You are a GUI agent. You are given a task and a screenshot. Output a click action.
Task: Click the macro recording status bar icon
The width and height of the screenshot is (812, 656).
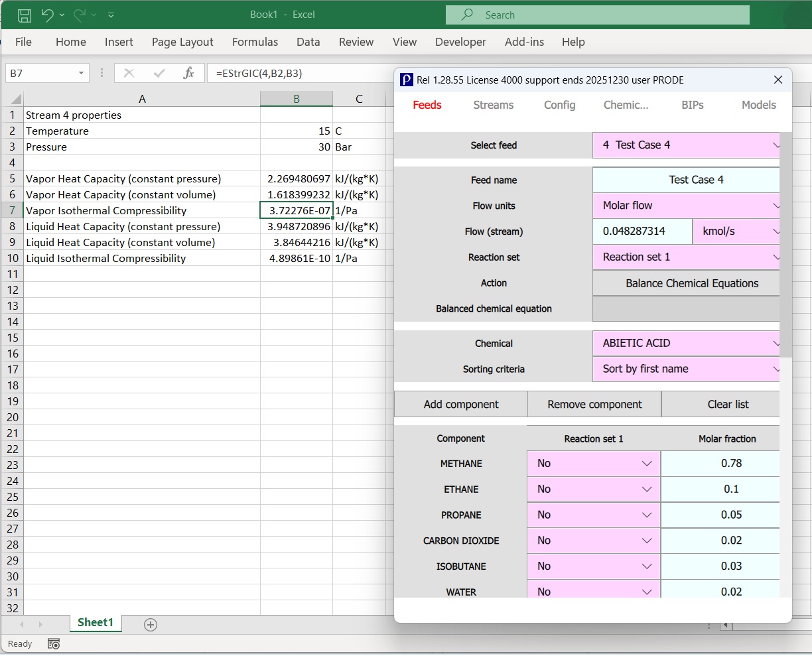pyautogui.click(x=54, y=644)
